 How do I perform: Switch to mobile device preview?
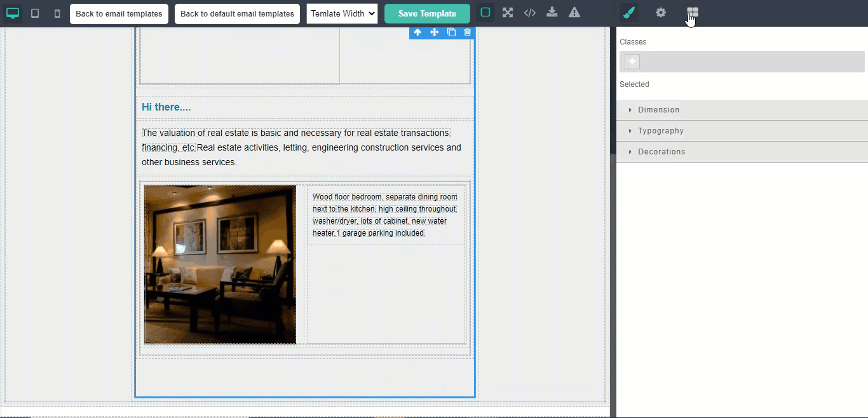57,13
